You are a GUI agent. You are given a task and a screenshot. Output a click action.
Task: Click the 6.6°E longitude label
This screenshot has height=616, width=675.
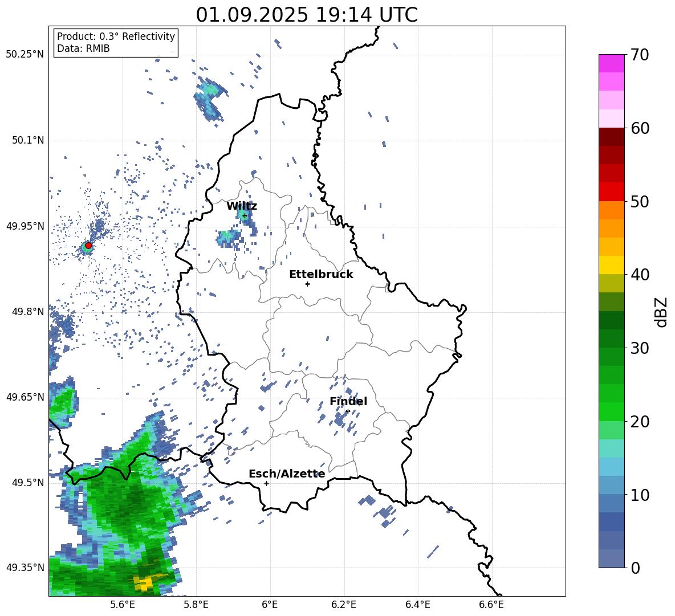[491, 605]
